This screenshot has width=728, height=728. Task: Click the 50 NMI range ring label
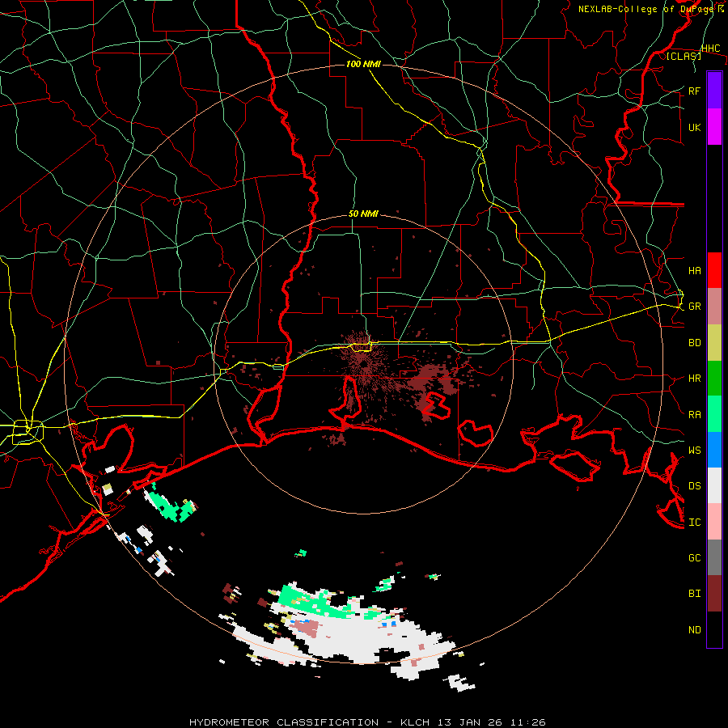click(363, 214)
